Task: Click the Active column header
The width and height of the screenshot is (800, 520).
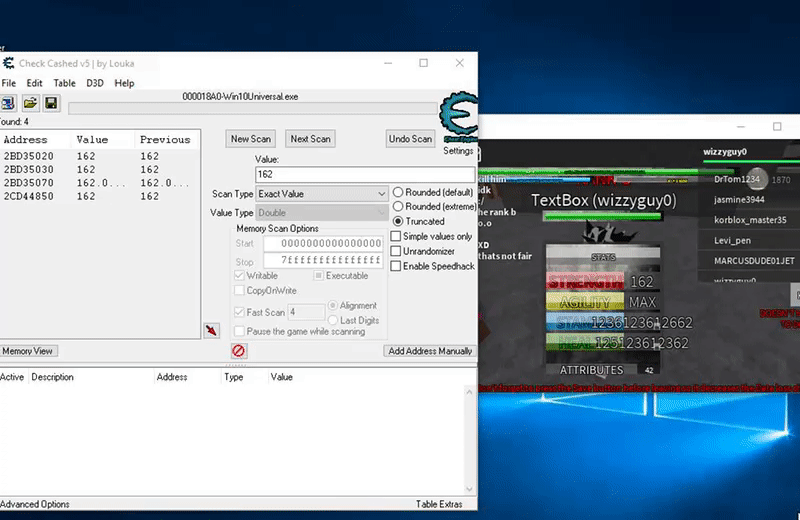Action: (x=12, y=377)
